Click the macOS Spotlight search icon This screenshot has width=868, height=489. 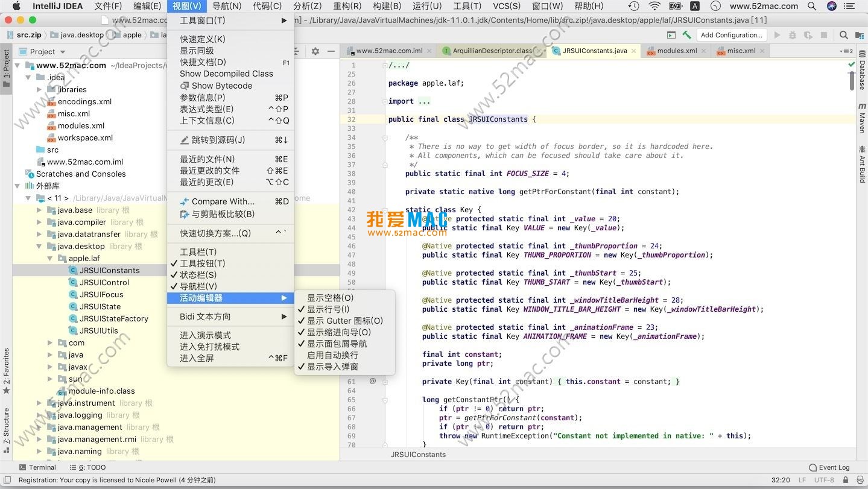coord(813,6)
